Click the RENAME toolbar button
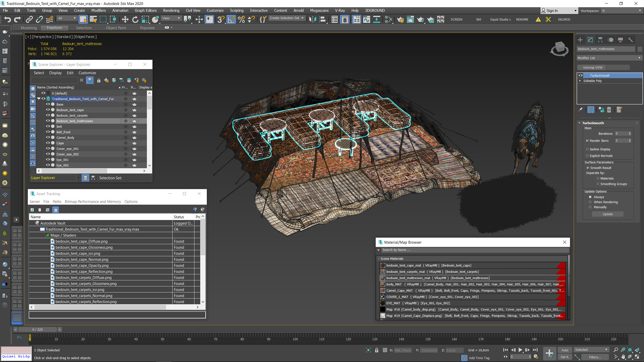The image size is (644, 362). 522,19
